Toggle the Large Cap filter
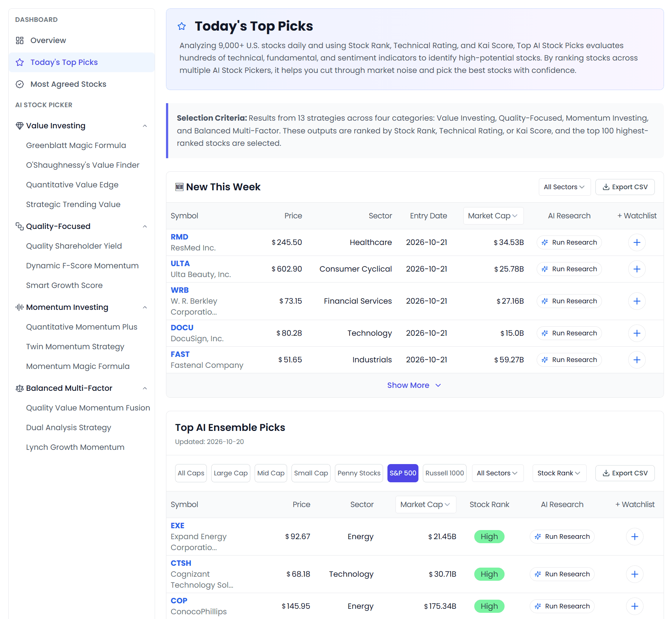The image size is (672, 619). click(231, 473)
